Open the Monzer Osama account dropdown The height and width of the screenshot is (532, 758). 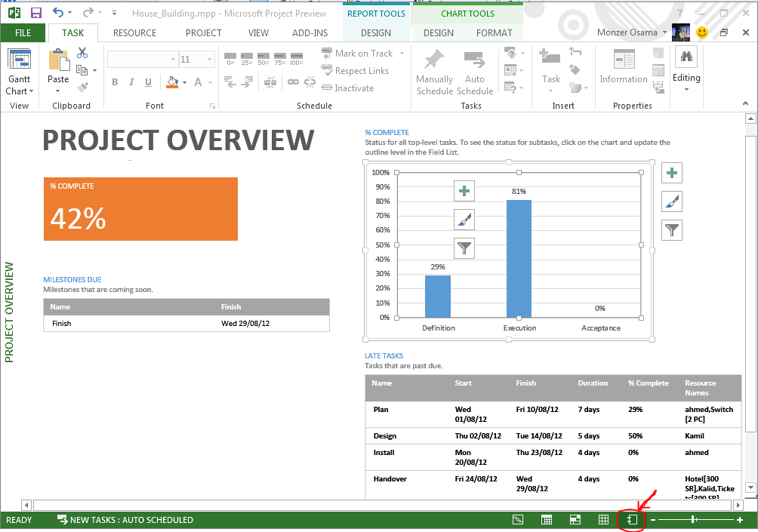click(x=664, y=32)
